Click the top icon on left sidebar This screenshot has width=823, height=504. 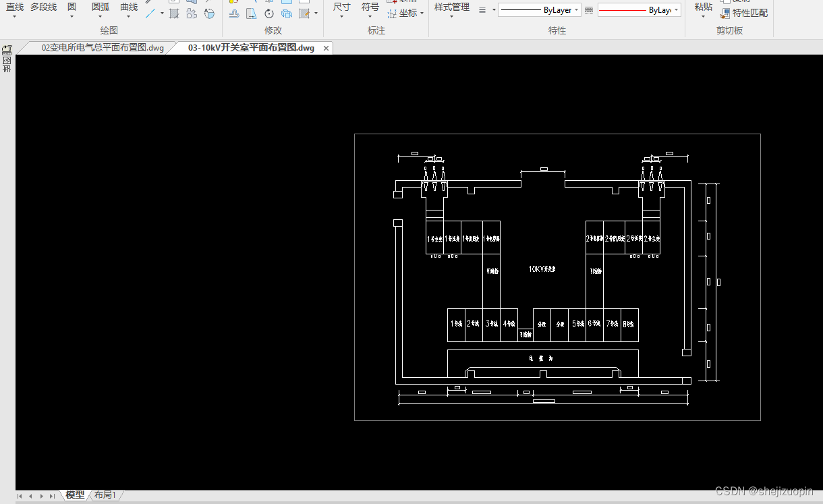7,50
